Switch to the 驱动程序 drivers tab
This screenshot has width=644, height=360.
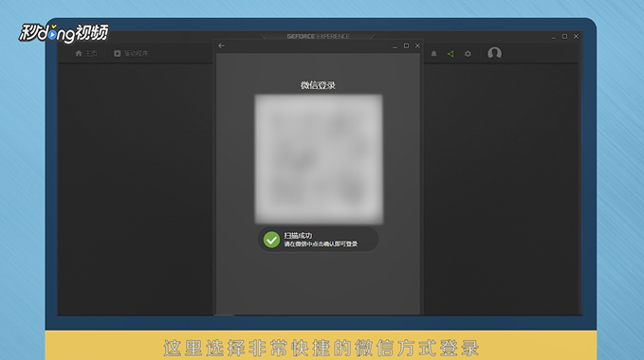point(131,53)
